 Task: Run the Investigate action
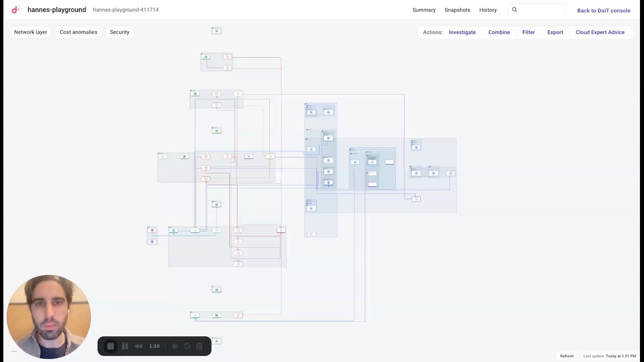point(462,32)
